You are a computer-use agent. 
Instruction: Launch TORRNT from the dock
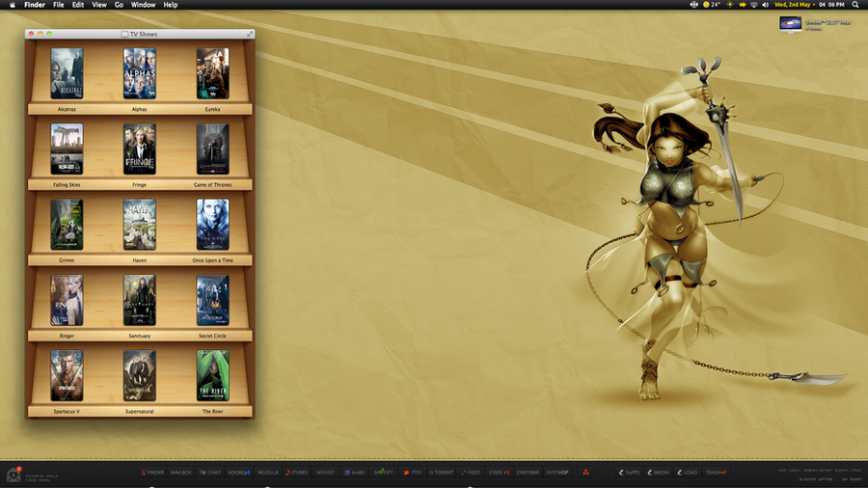coord(441,473)
